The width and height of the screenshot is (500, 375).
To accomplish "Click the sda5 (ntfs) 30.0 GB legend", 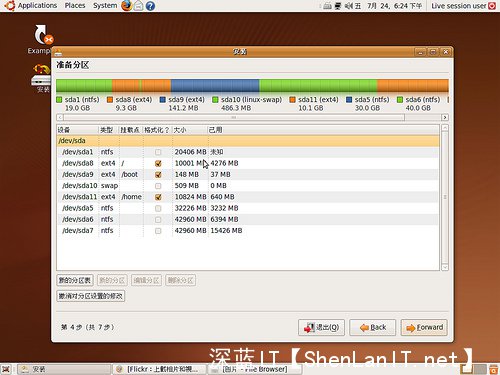I will click(368, 104).
